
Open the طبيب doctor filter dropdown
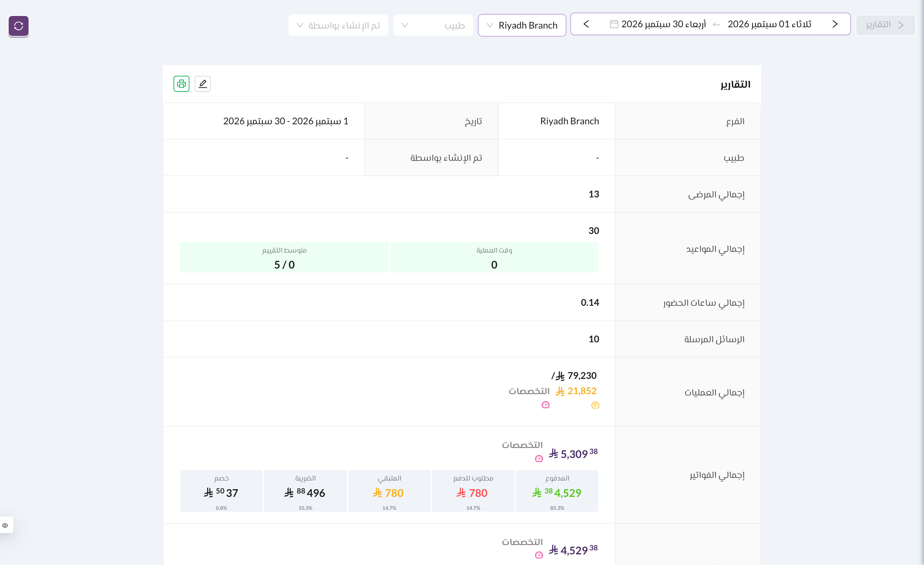(433, 26)
